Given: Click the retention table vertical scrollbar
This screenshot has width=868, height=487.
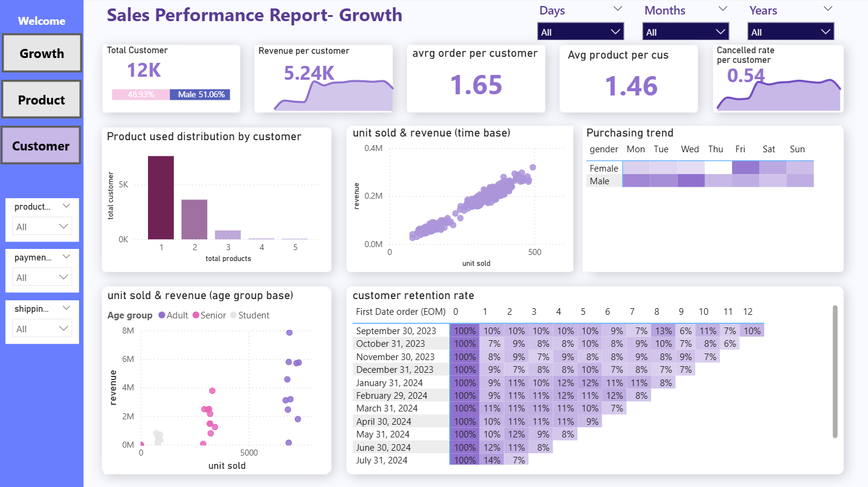Looking at the screenshot, I should click(x=835, y=371).
